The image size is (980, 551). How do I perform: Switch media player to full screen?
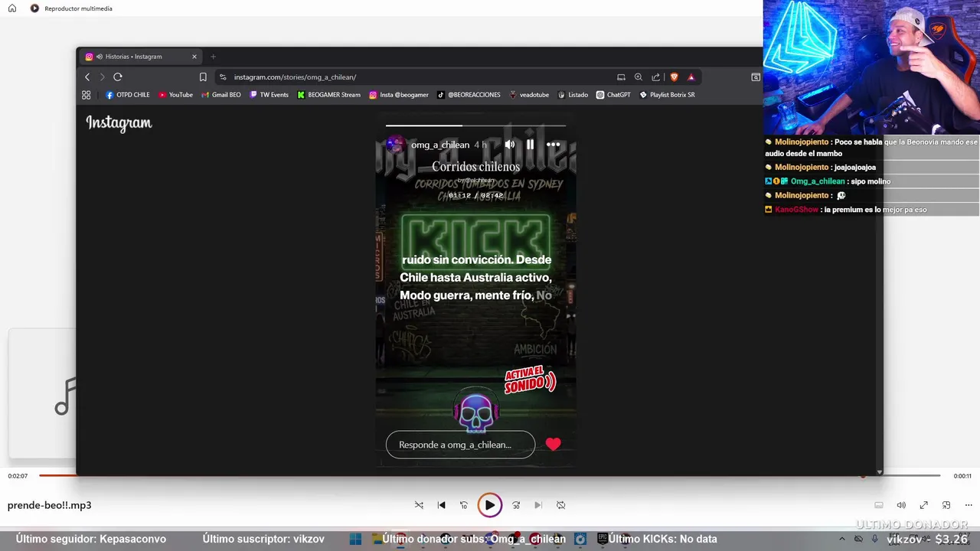924,505
